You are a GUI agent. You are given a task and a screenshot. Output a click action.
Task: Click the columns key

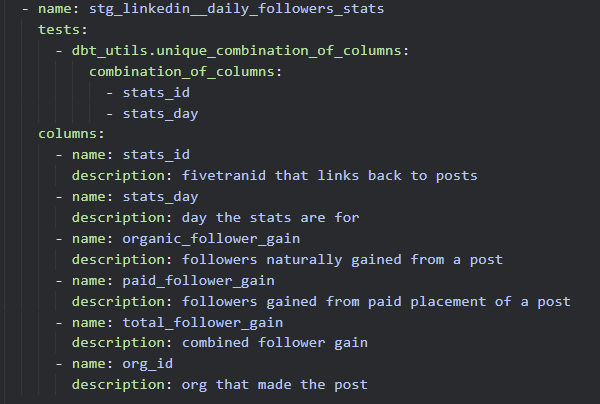pos(68,134)
